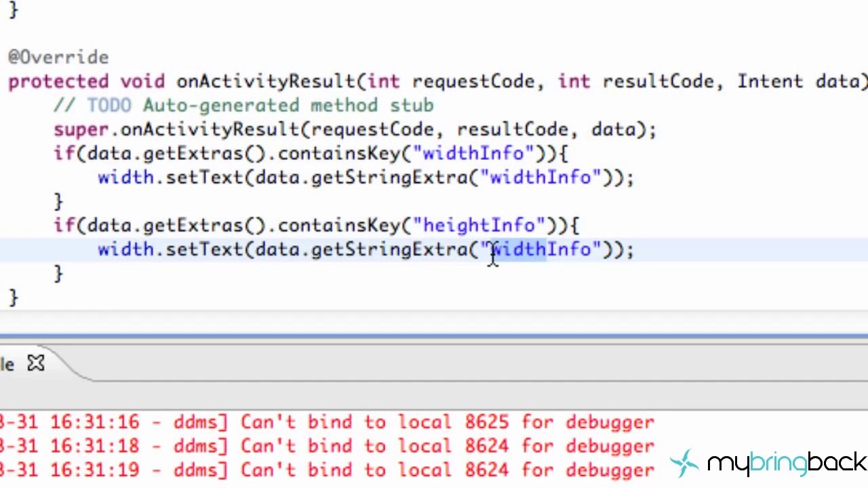The image size is (868, 488).
Task: Select the Console tab label
Action: [7, 365]
